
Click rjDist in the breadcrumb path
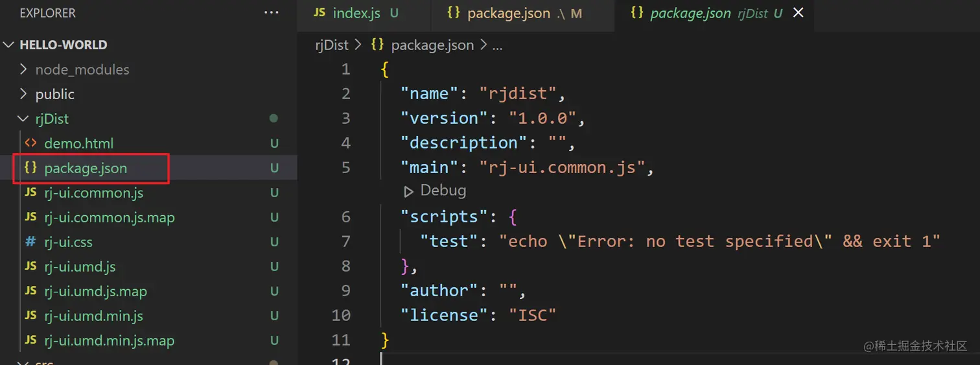click(331, 45)
